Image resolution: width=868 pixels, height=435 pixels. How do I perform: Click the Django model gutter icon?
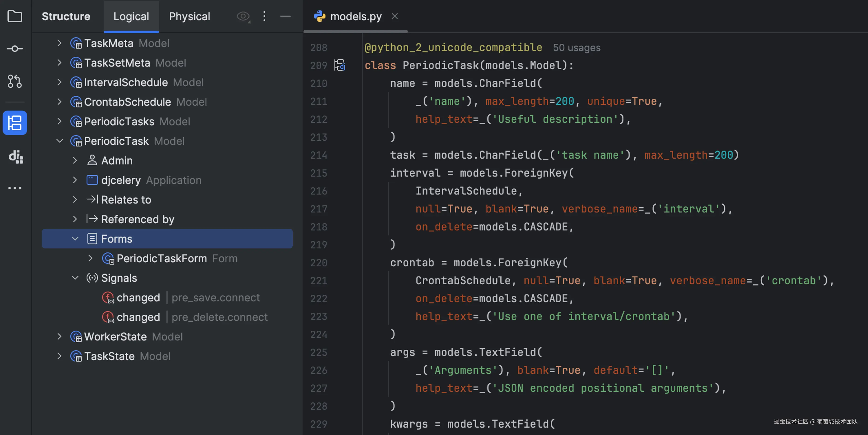pyautogui.click(x=340, y=65)
